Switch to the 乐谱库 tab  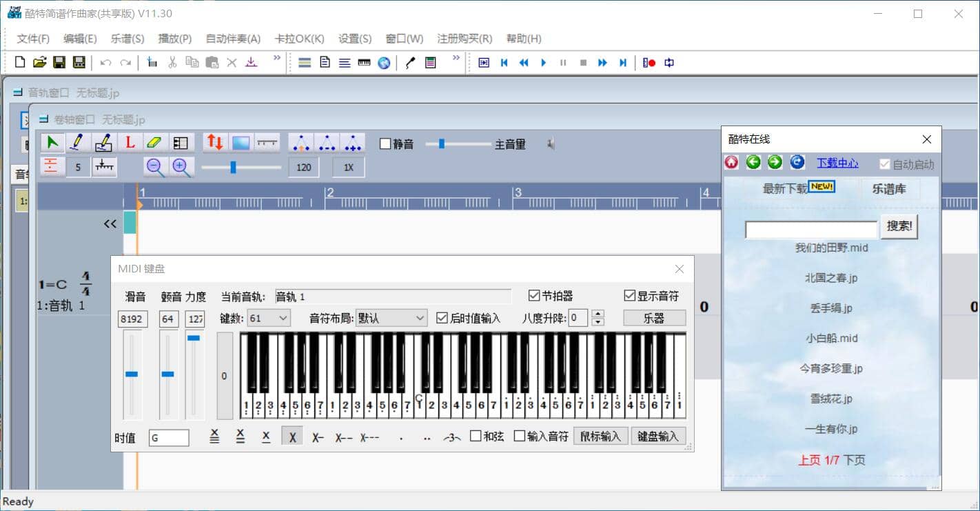[x=889, y=189]
